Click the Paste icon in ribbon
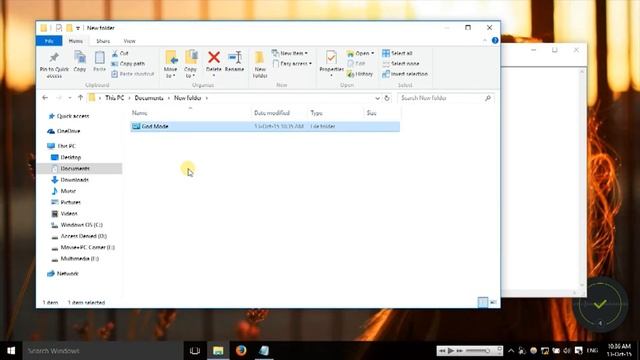The image size is (640, 360). click(100, 58)
